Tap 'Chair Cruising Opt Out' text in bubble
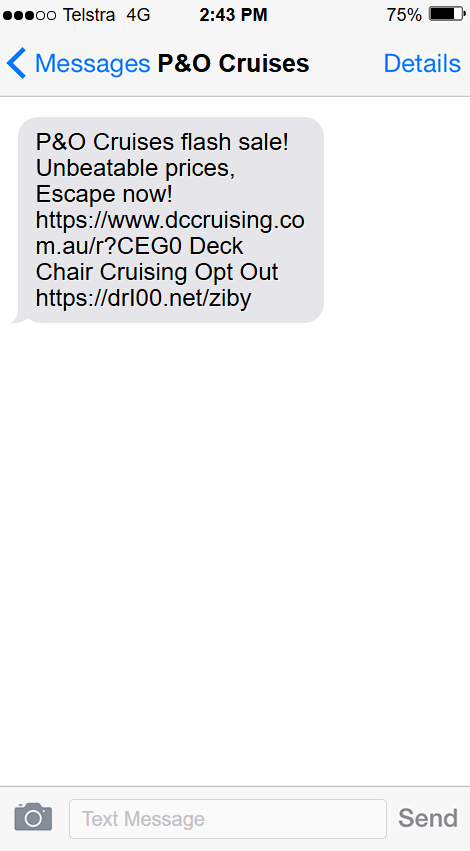This screenshot has width=470, height=851. [157, 272]
